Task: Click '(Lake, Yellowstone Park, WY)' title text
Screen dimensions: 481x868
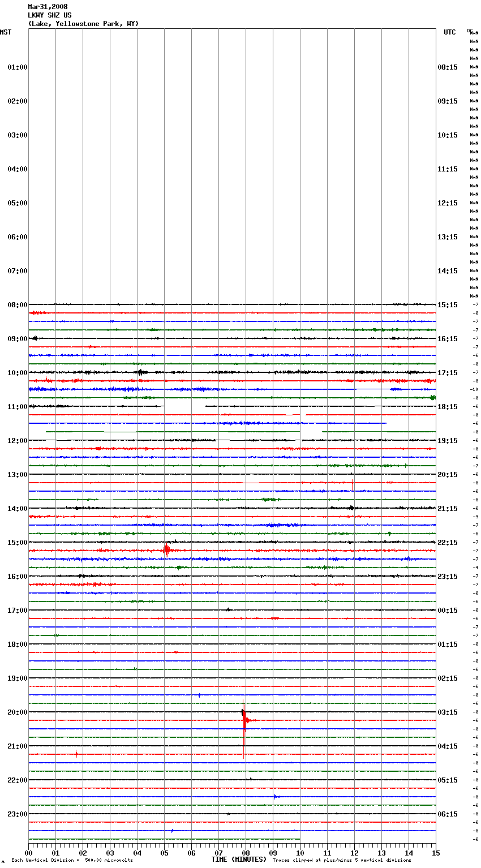Action: click(83, 24)
